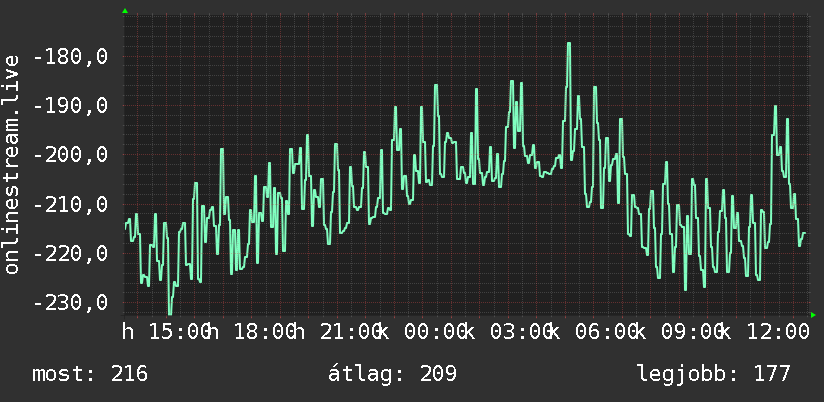The image size is (824, 402).
Task: Click the highest peak of the graph line
Action: (569, 44)
